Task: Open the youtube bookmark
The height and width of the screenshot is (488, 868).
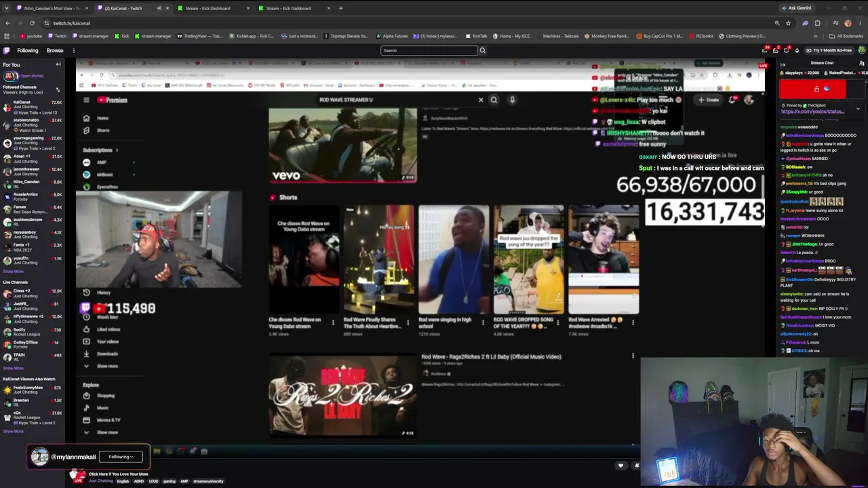Action: (31, 36)
